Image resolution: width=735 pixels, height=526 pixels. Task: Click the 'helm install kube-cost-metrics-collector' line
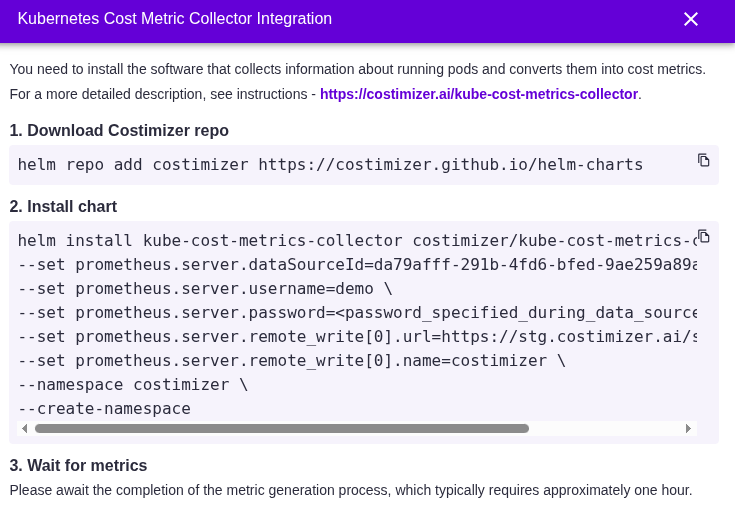[357, 240]
